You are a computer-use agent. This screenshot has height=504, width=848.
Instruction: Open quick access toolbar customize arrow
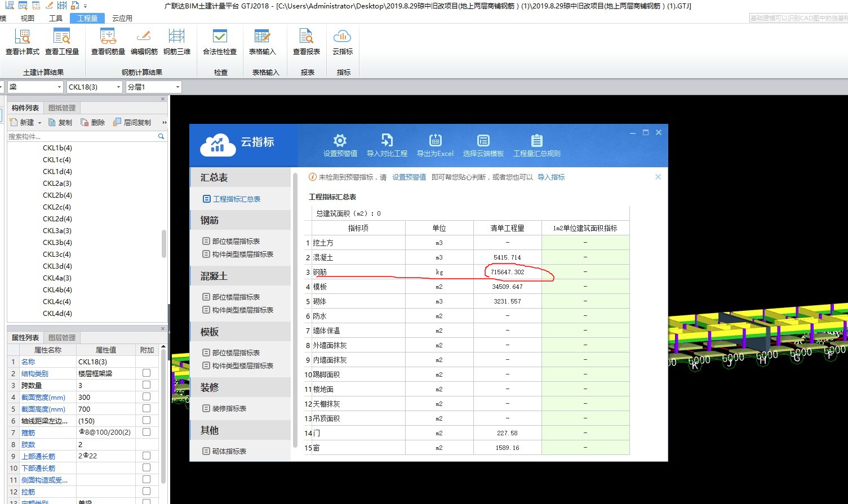86,6
